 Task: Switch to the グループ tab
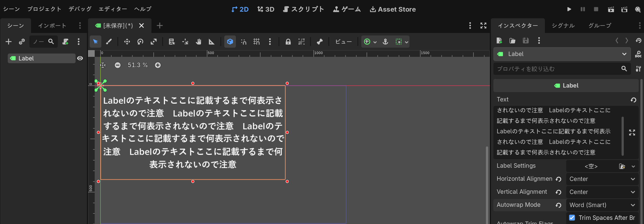coord(600,26)
